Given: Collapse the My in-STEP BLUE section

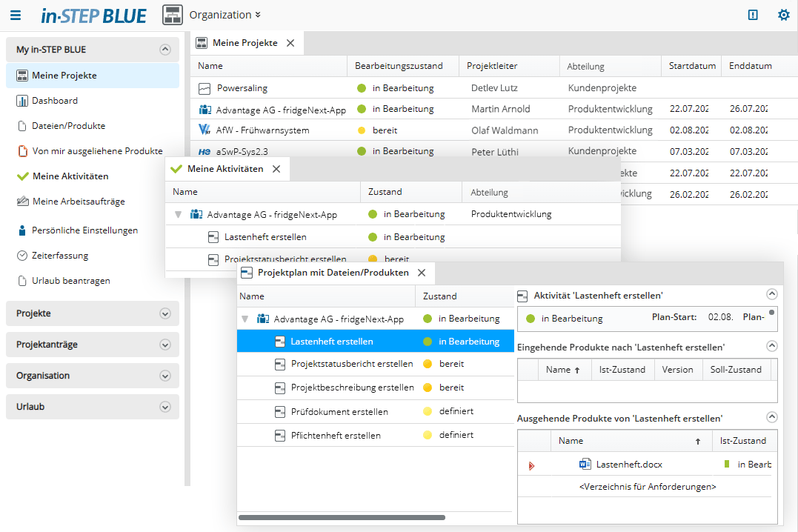Looking at the screenshot, I should [x=165, y=50].
